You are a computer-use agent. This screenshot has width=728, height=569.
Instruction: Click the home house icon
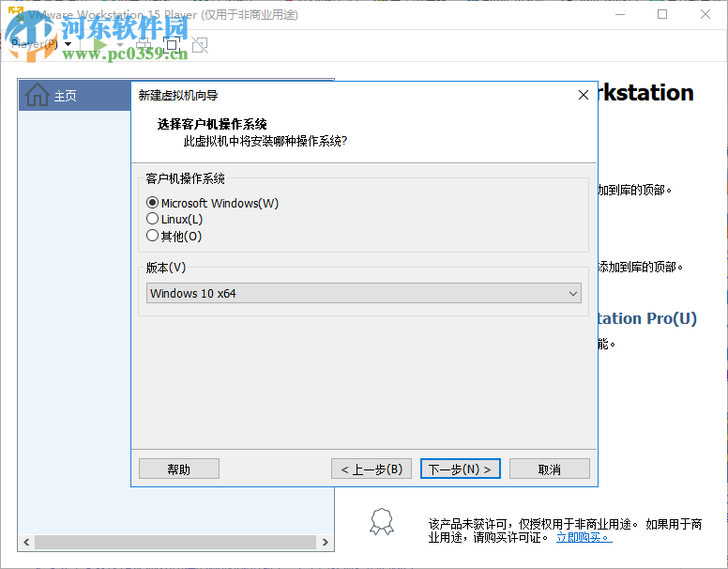click(x=38, y=95)
